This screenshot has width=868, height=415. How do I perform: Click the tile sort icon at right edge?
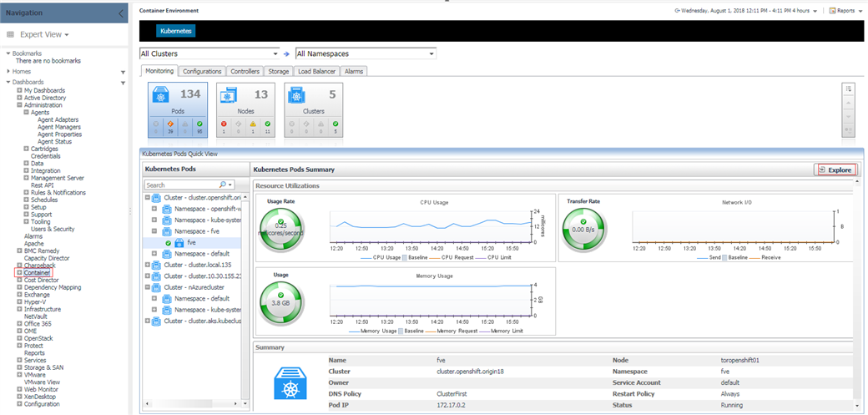click(x=849, y=89)
